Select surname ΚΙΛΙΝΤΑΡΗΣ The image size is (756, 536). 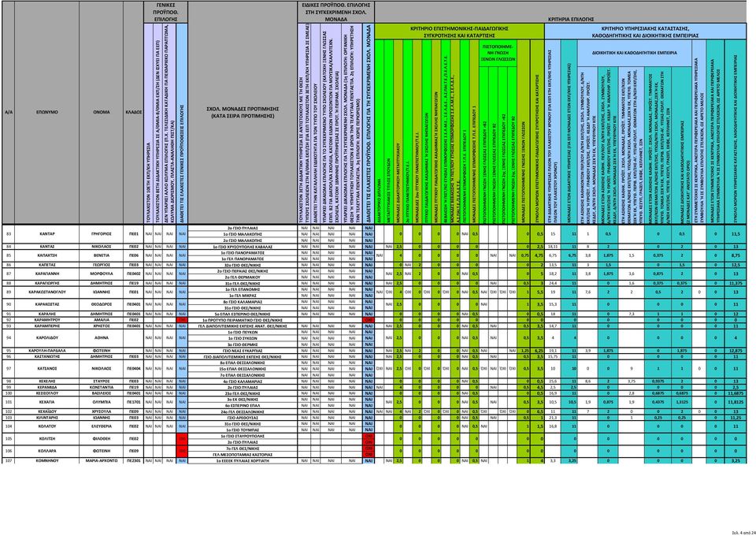(46, 417)
